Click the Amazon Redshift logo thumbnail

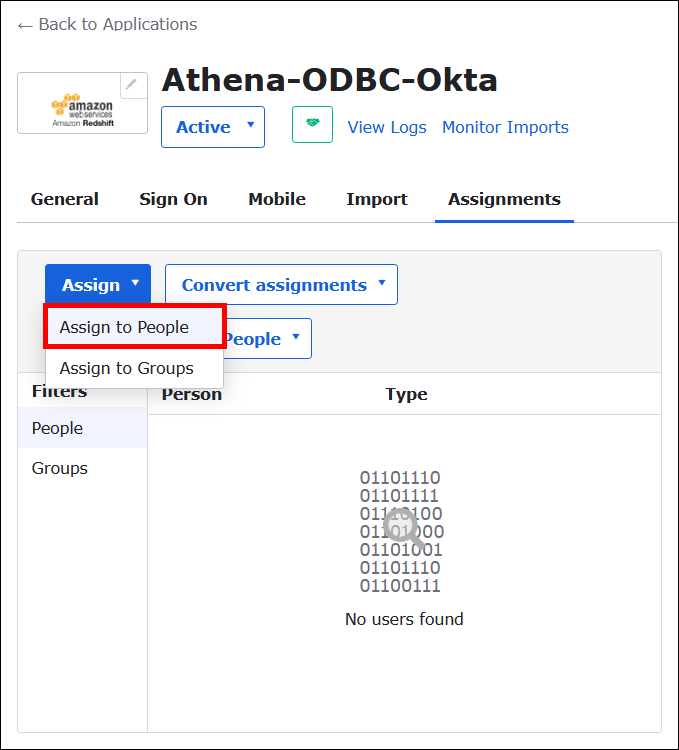click(82, 106)
